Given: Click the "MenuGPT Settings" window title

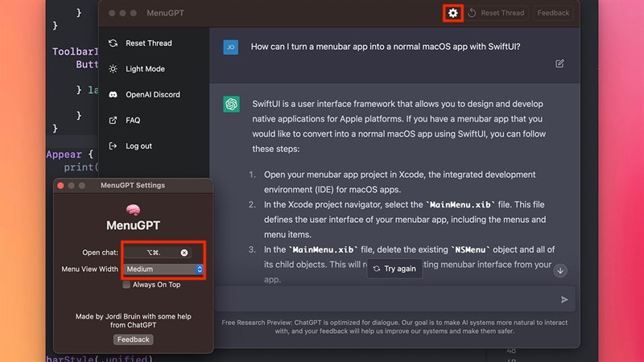Looking at the screenshot, I should tap(133, 185).
